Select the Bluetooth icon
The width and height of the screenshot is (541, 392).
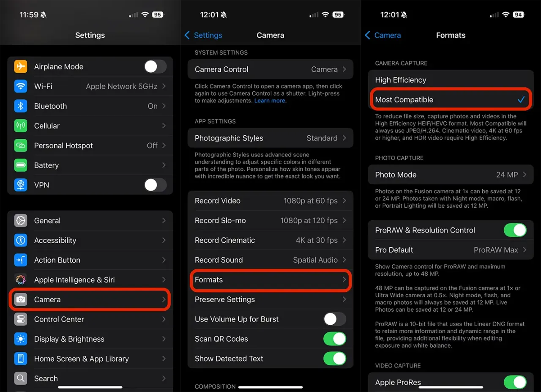click(x=20, y=106)
